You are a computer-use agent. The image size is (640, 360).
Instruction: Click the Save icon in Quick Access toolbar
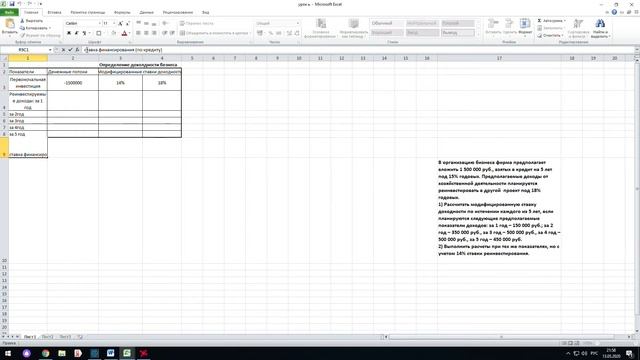[x=12, y=4]
